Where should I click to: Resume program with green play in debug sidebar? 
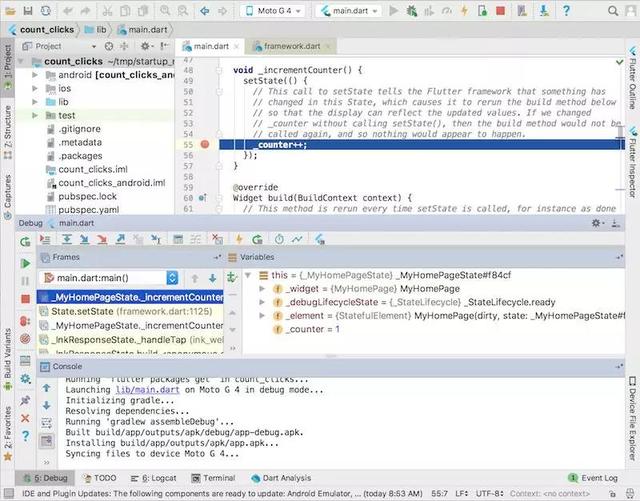coord(25,263)
